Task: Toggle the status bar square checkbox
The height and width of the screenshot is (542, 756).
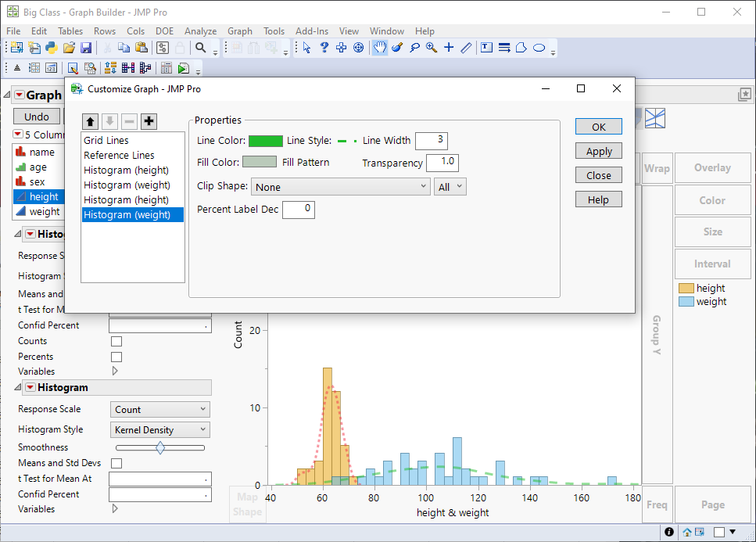Action: tap(719, 532)
